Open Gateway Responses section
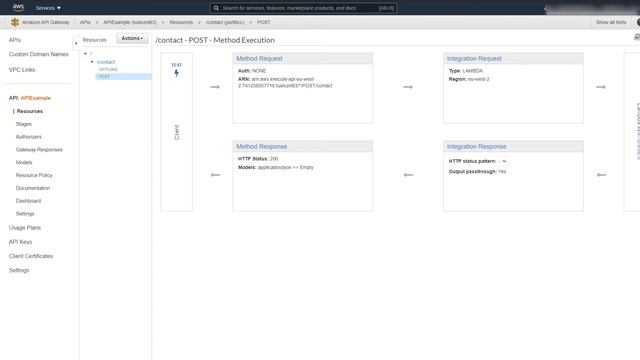Viewport: 640px width, 360px height. point(39,150)
